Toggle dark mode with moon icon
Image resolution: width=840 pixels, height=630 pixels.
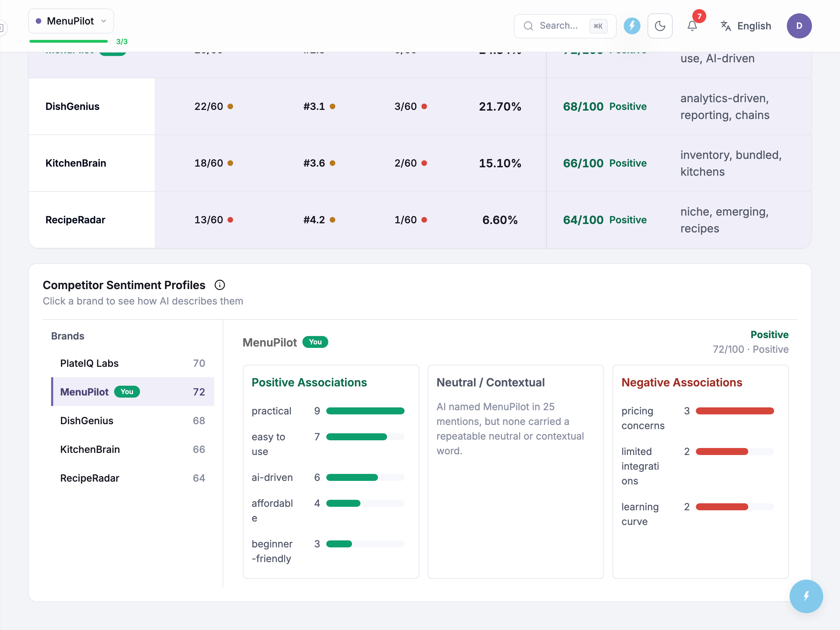(660, 26)
